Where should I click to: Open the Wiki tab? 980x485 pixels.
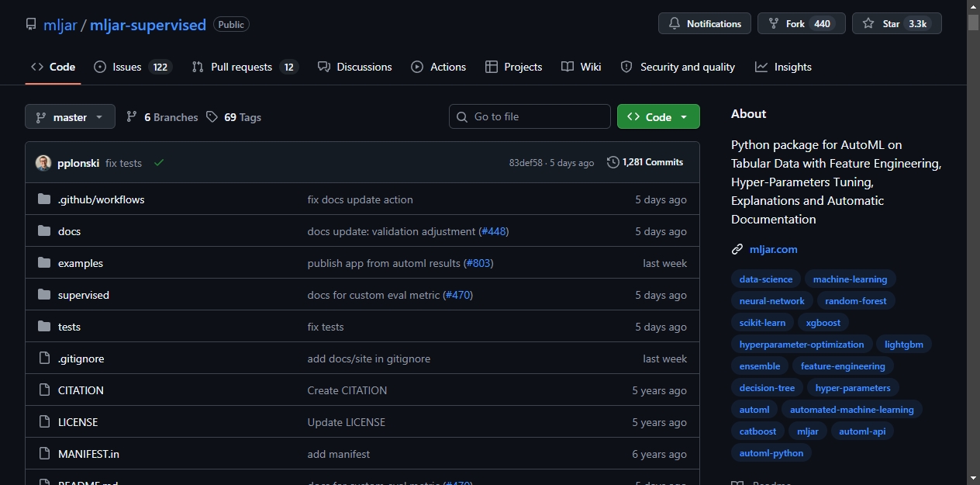click(581, 67)
